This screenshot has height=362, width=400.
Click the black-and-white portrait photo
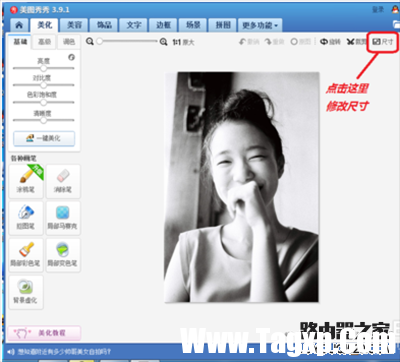[242, 187]
